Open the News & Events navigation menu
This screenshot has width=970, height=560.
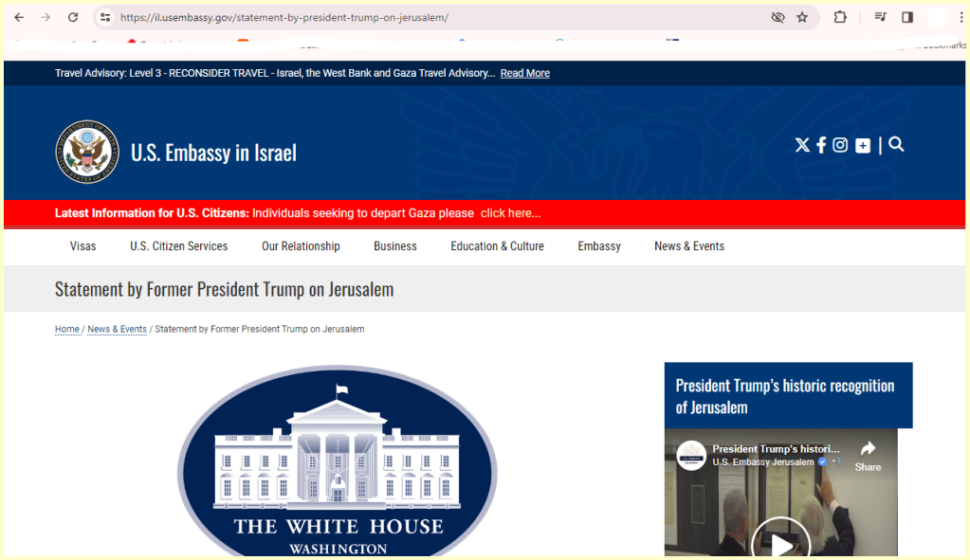(x=688, y=246)
